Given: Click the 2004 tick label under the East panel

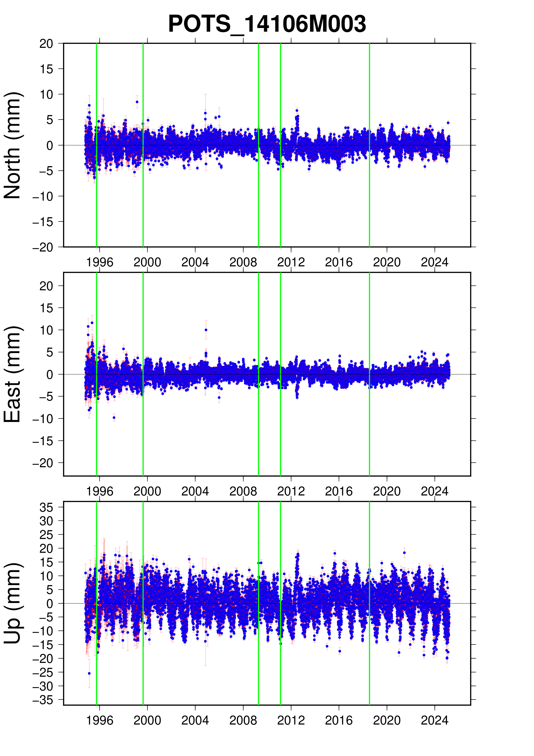Looking at the screenshot, I should click(195, 491).
